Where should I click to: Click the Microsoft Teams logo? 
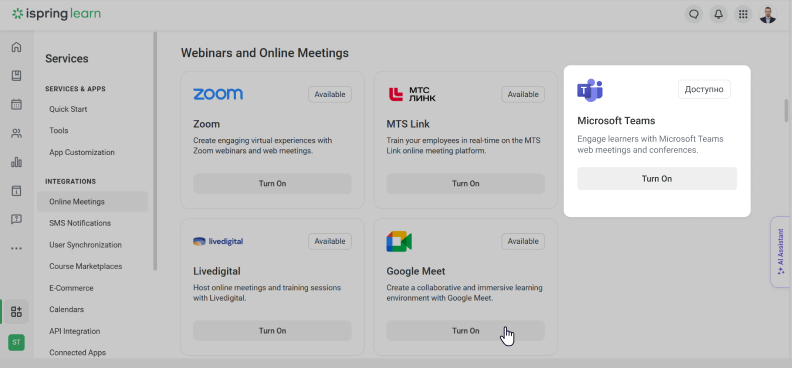tap(590, 90)
